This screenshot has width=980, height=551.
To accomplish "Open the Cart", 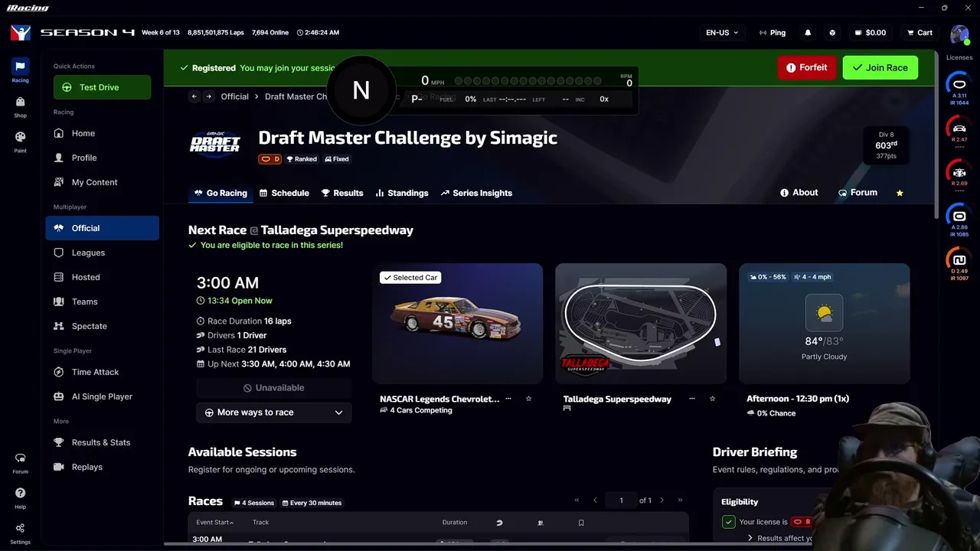I will coord(920,33).
